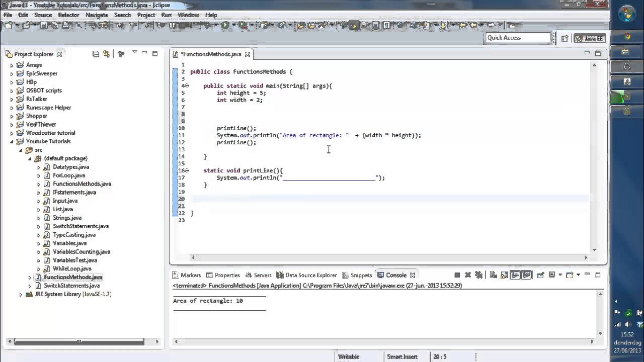Viewport: 644px width, 362px height.
Task: Fold the main method at line 4
Action: pos(187,86)
